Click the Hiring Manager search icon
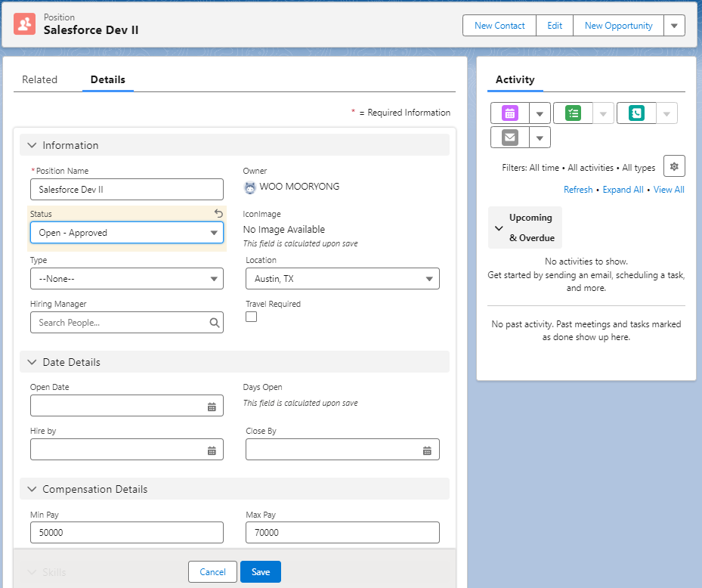This screenshot has width=702, height=588. click(x=215, y=323)
